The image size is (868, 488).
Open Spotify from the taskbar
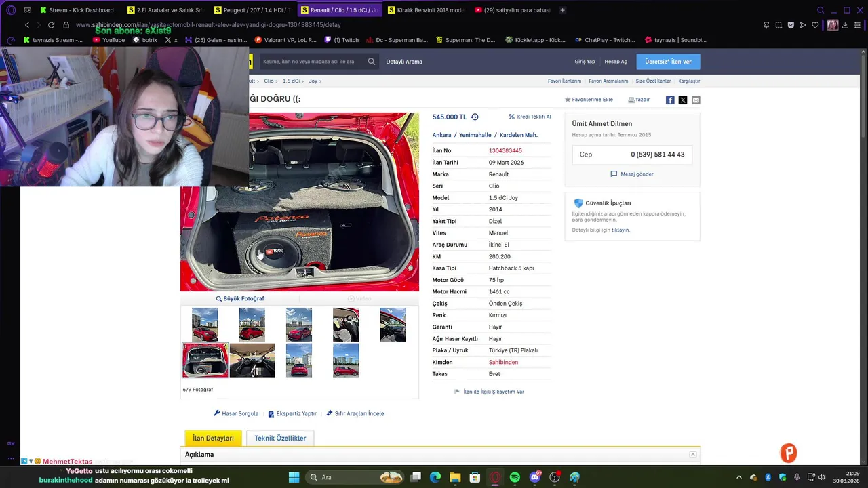[x=515, y=477]
